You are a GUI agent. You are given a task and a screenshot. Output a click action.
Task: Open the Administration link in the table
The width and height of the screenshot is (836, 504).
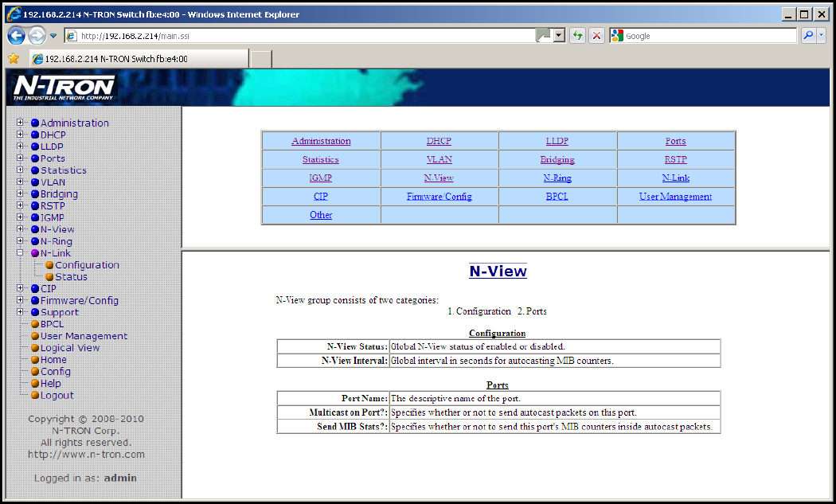[321, 141]
